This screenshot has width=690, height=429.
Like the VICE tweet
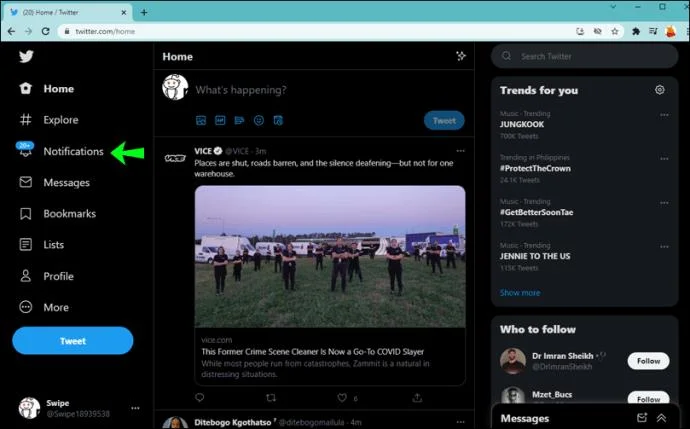click(342, 398)
